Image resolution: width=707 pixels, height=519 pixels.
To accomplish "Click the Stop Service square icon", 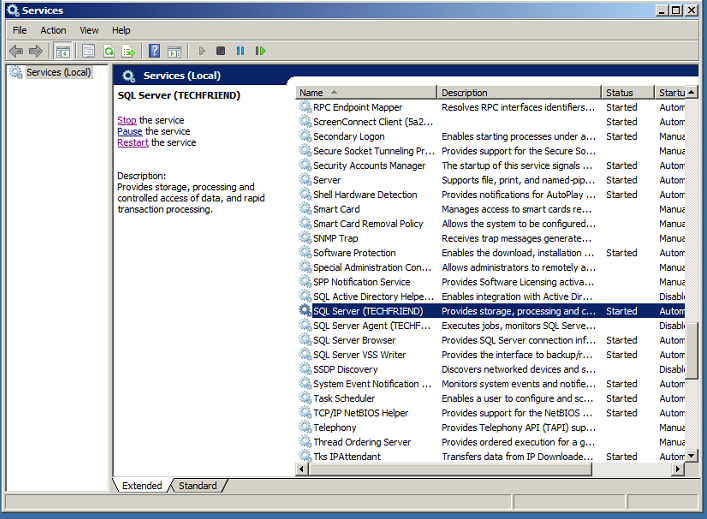I will pos(220,51).
